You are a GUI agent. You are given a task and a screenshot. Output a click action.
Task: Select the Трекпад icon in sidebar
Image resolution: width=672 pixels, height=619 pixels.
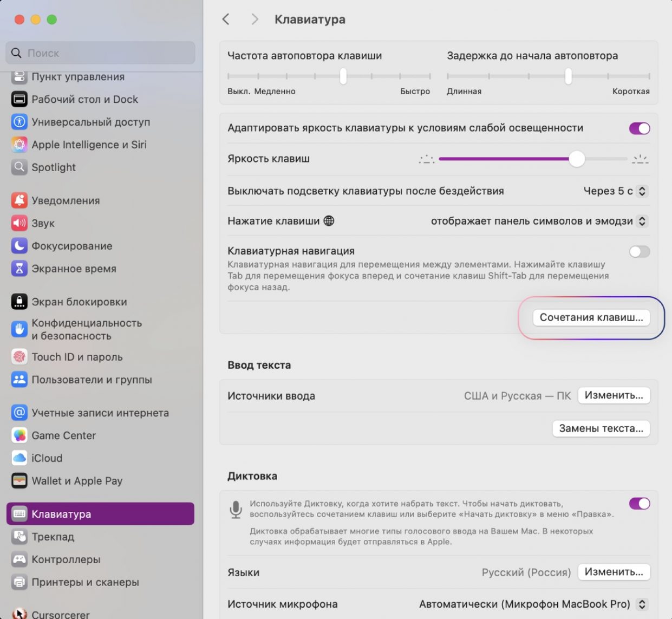coord(19,537)
